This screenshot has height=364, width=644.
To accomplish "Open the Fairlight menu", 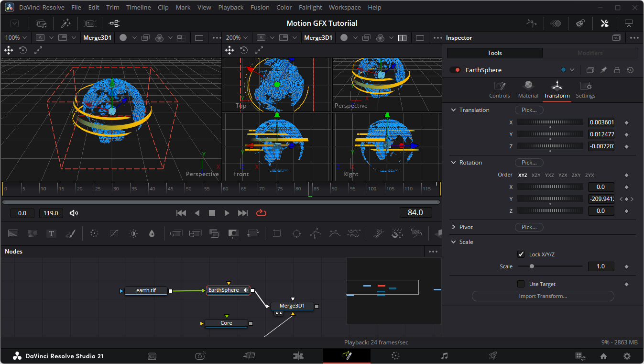I will (310, 8).
